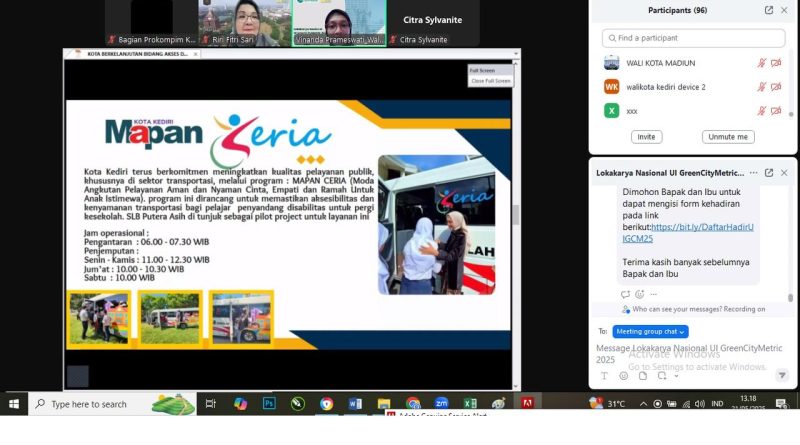Close the KOTA BERKELANJUTAN document tab
800x445 pixels.
[x=195, y=54]
